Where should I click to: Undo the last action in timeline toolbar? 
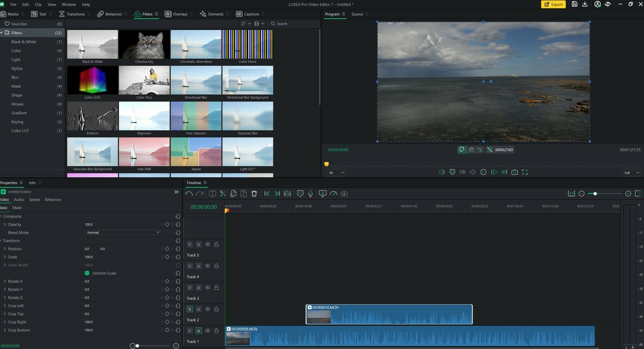pyautogui.click(x=189, y=194)
